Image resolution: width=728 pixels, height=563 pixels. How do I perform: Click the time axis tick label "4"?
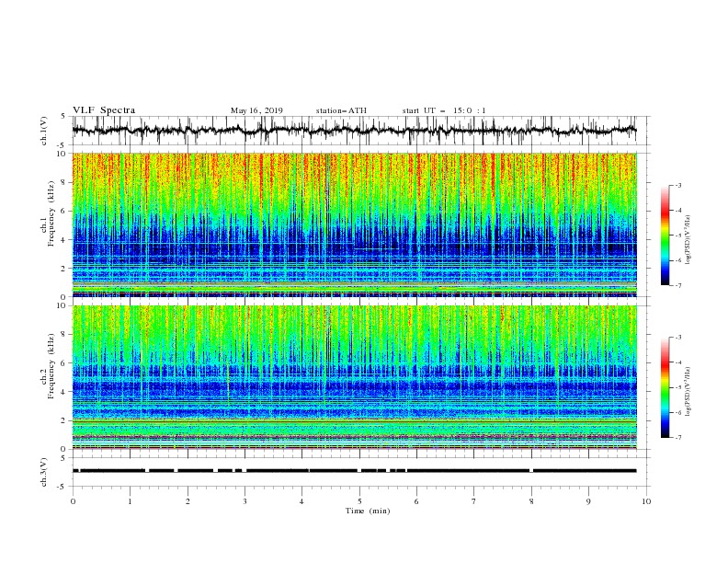click(301, 501)
